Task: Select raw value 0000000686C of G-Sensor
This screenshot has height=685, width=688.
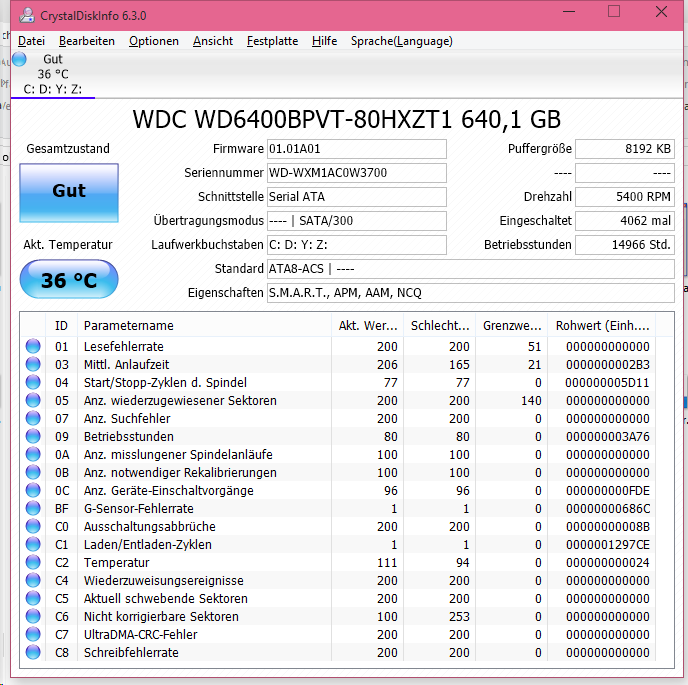Action: pyautogui.click(x=608, y=509)
